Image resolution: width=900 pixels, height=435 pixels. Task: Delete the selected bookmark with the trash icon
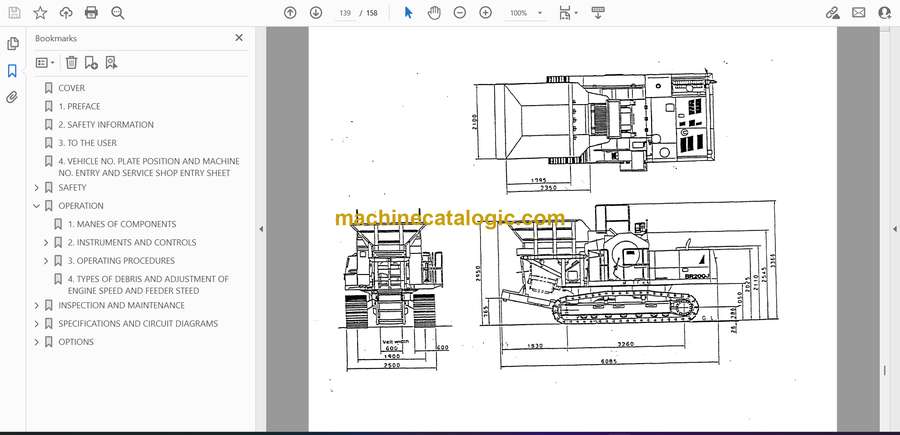[x=71, y=63]
